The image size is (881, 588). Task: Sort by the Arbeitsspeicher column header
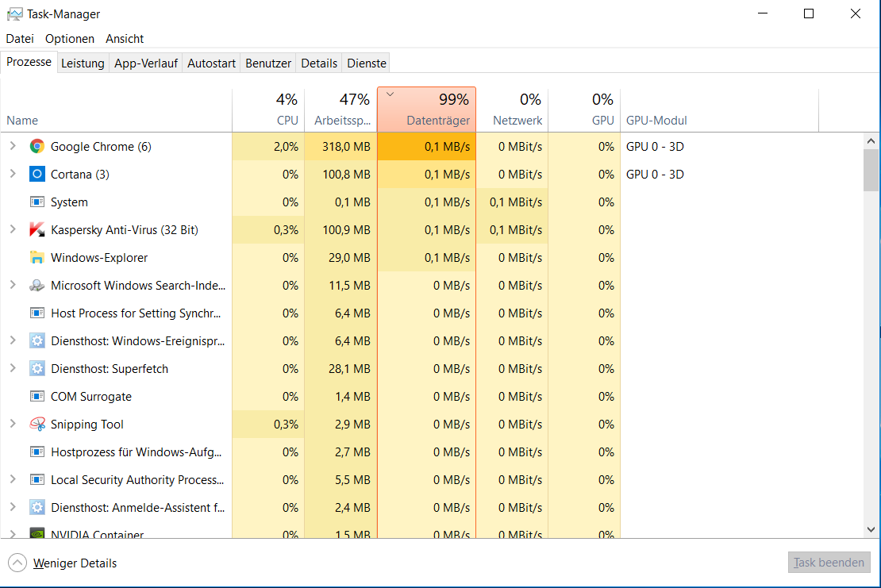point(340,110)
